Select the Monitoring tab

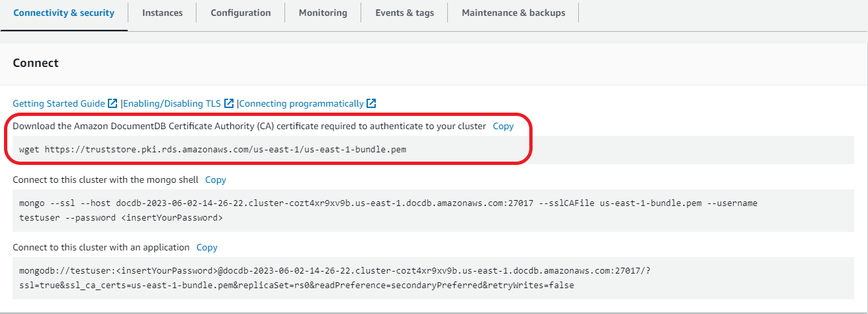point(323,13)
